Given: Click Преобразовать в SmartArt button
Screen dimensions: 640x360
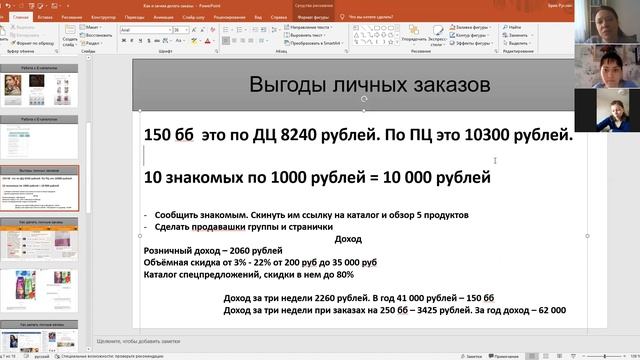Looking at the screenshot, I should tap(313, 43).
